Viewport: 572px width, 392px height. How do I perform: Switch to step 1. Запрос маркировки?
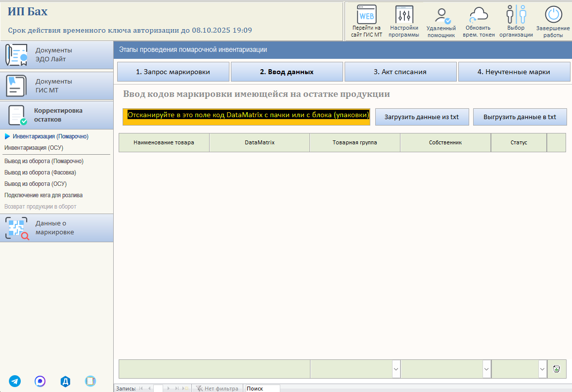click(173, 72)
